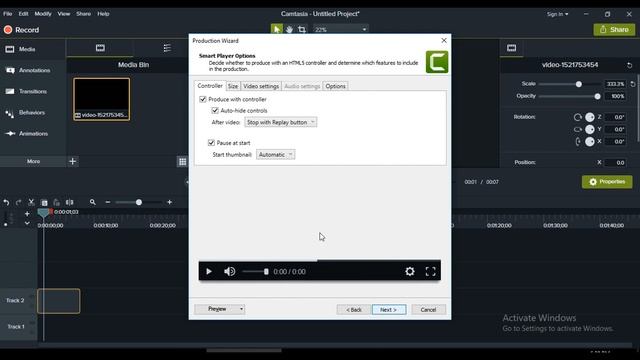
Task: Select the pan hand tool
Action: pos(289,29)
